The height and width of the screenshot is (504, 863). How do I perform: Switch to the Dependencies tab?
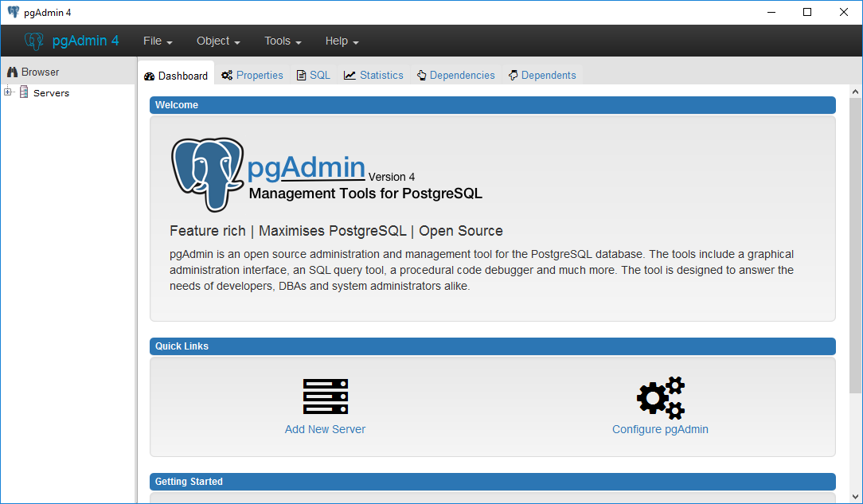pos(455,76)
